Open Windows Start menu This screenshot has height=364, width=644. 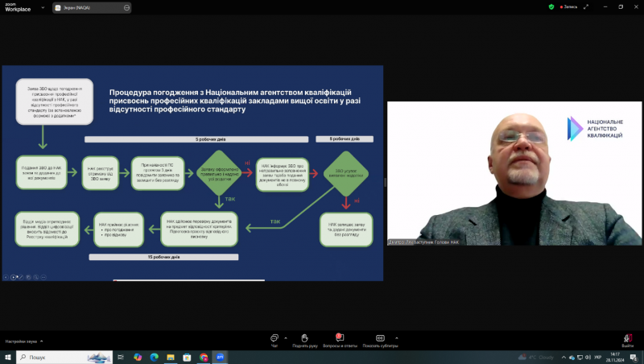point(8,357)
